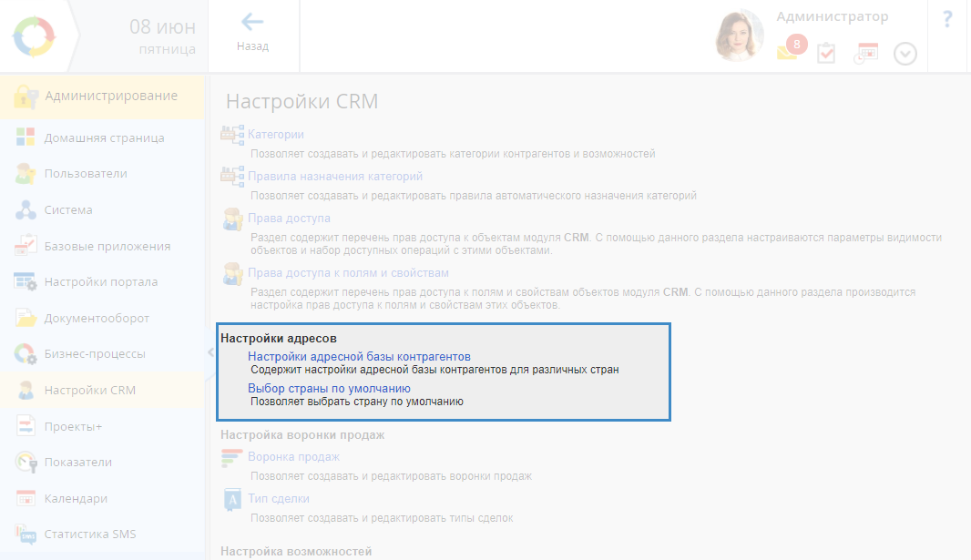The image size is (971, 560).
Task: Open Система section in sidebar
Action: click(102, 209)
